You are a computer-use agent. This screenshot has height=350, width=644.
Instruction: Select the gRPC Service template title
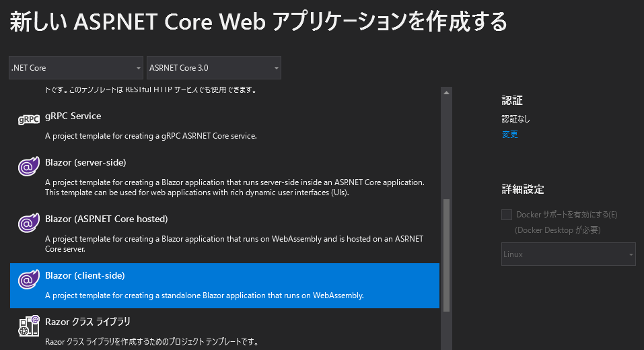pyautogui.click(x=73, y=116)
